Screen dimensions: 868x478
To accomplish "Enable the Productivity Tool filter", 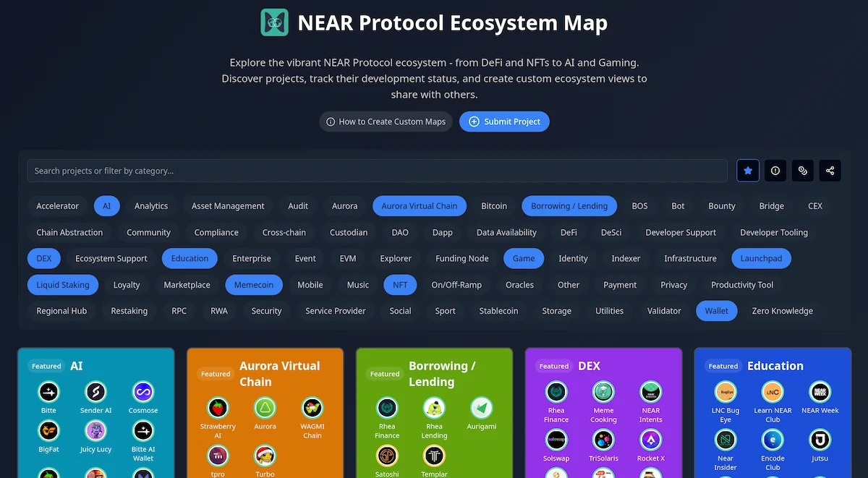I will [x=742, y=285].
